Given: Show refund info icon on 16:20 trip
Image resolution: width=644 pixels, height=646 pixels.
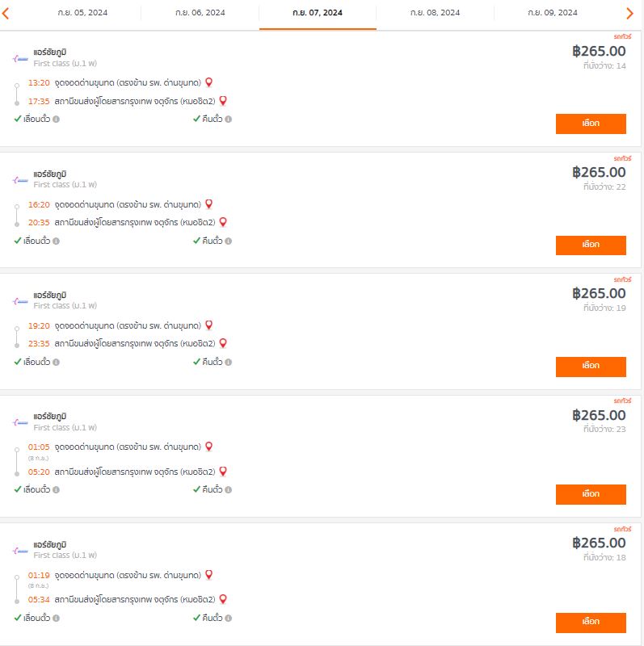Looking at the screenshot, I should pyautogui.click(x=229, y=241).
